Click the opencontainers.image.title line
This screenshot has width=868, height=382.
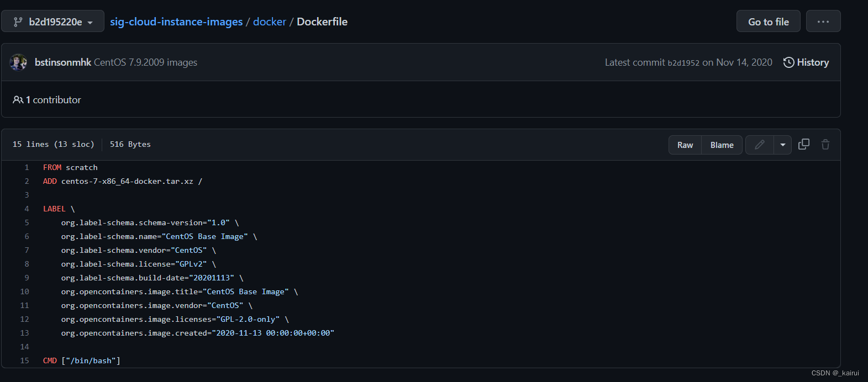point(180,291)
